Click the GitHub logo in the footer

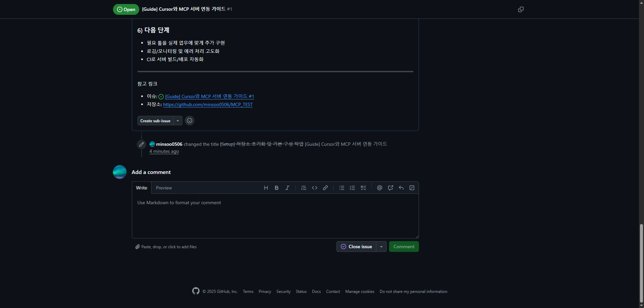(196, 291)
